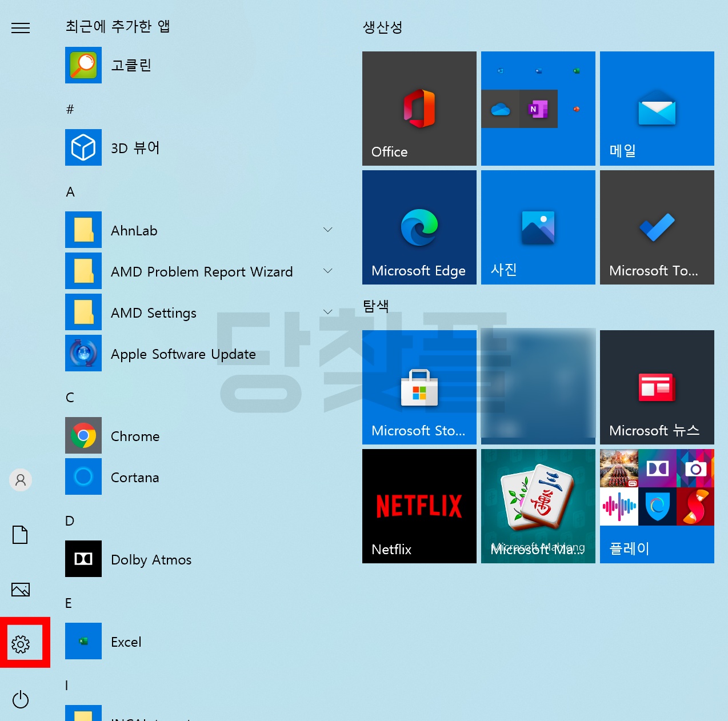The width and height of the screenshot is (728, 721).
Task: Launch the Excel app icon
Action: (x=83, y=641)
